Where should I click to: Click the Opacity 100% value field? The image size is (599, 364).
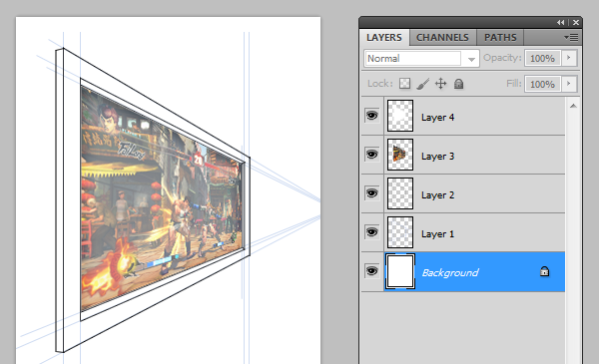(542, 58)
